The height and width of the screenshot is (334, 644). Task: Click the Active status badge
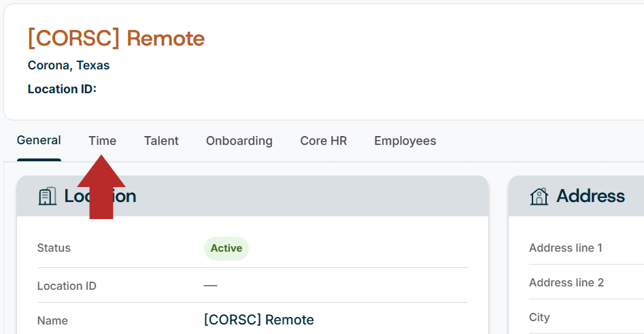(226, 248)
